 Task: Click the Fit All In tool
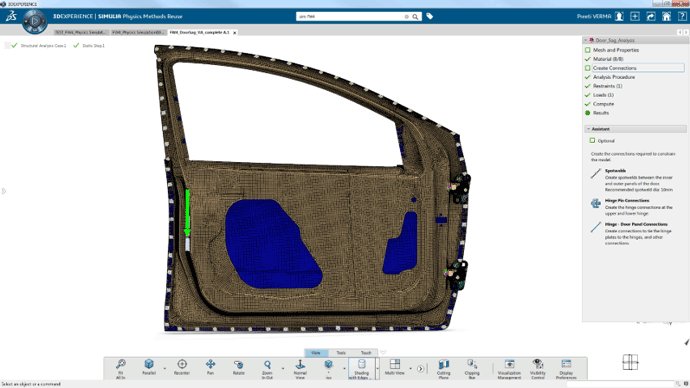click(x=121, y=369)
